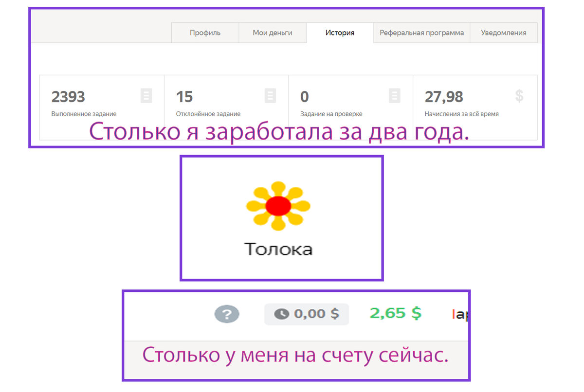Screen dimensions: 584x392
Task: Switch to the Мои деньги tab
Action: tap(273, 33)
